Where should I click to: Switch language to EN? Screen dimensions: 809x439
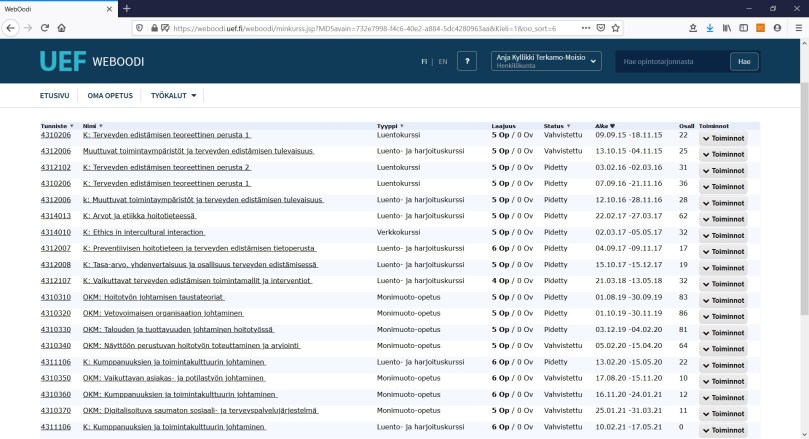coord(443,62)
